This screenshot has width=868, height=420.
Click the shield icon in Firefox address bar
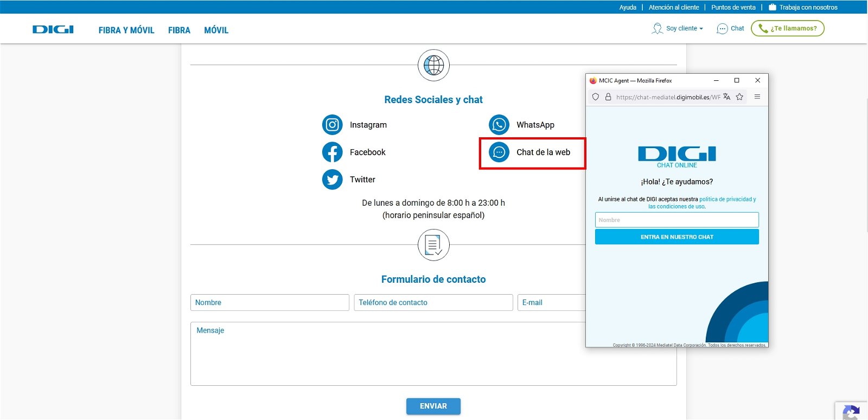[x=596, y=97]
